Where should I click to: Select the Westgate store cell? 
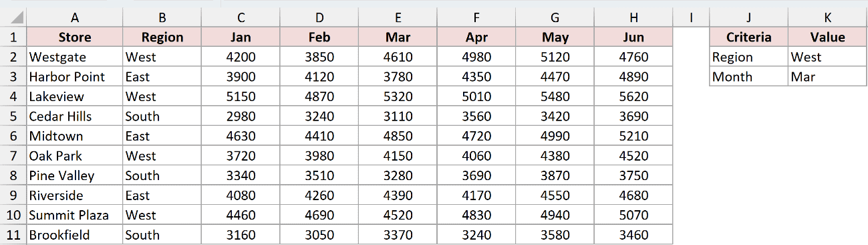point(75,57)
